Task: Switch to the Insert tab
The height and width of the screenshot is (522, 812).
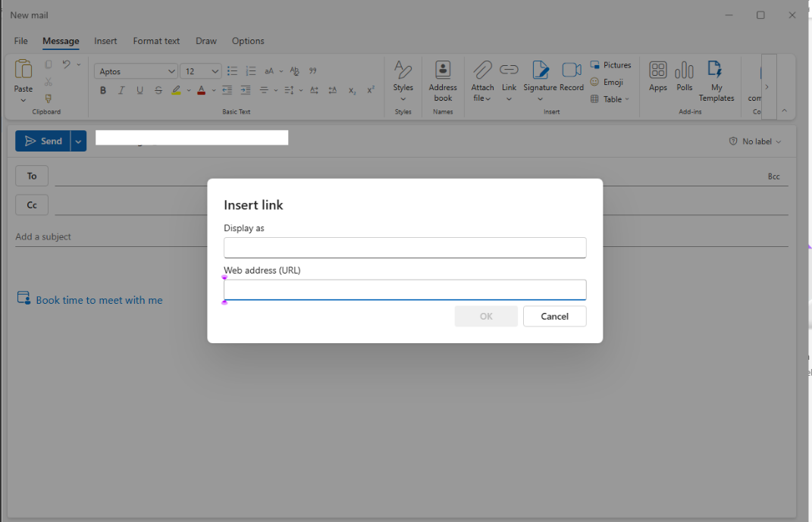Action: pyautogui.click(x=105, y=41)
